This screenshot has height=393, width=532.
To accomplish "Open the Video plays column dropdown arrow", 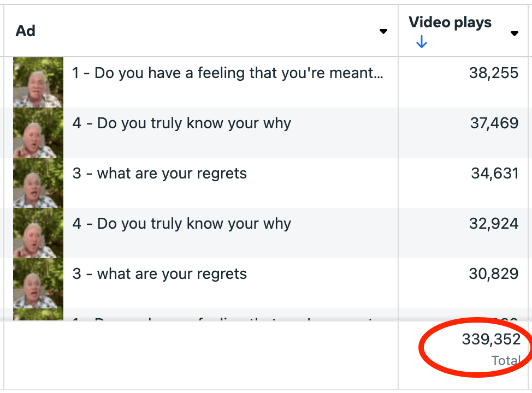I will (x=514, y=34).
